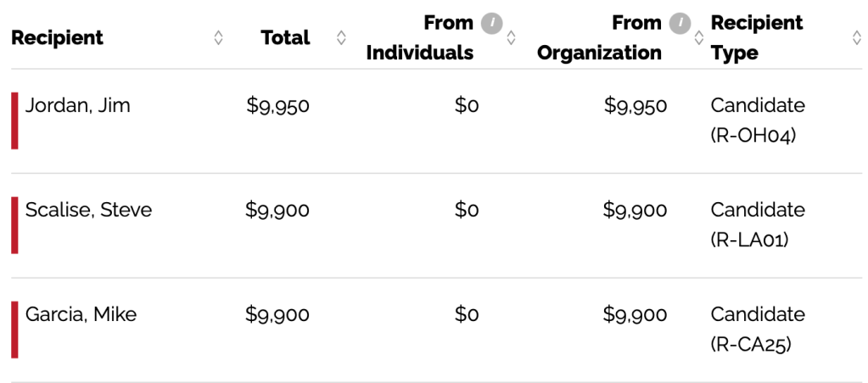
Task: Click the Recipient column header
Action: coord(58,37)
